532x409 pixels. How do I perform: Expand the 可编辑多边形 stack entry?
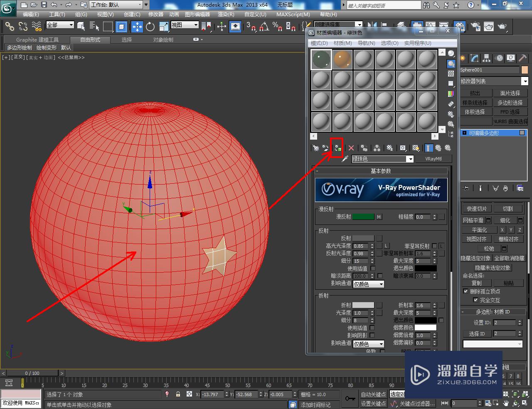point(465,133)
